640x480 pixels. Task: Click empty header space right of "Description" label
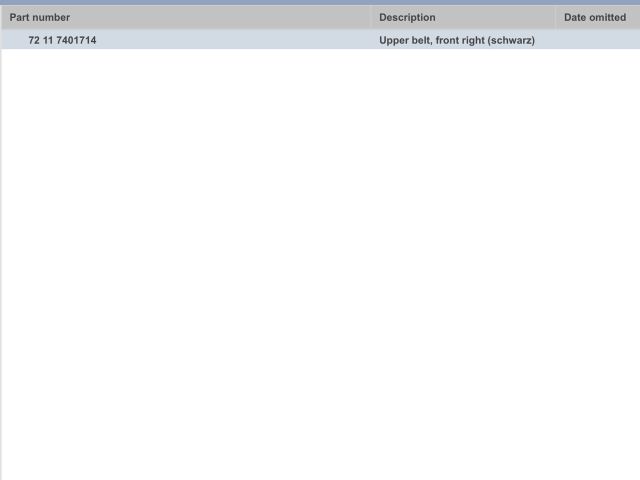coord(495,17)
